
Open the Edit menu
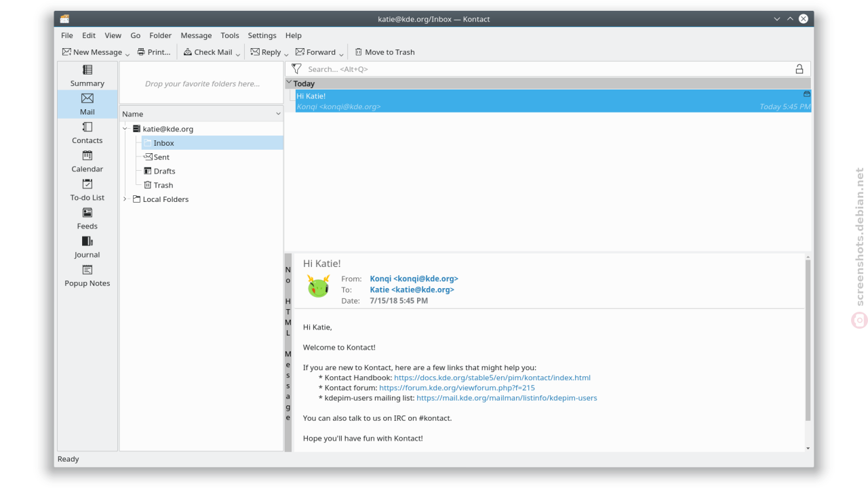tap(89, 35)
